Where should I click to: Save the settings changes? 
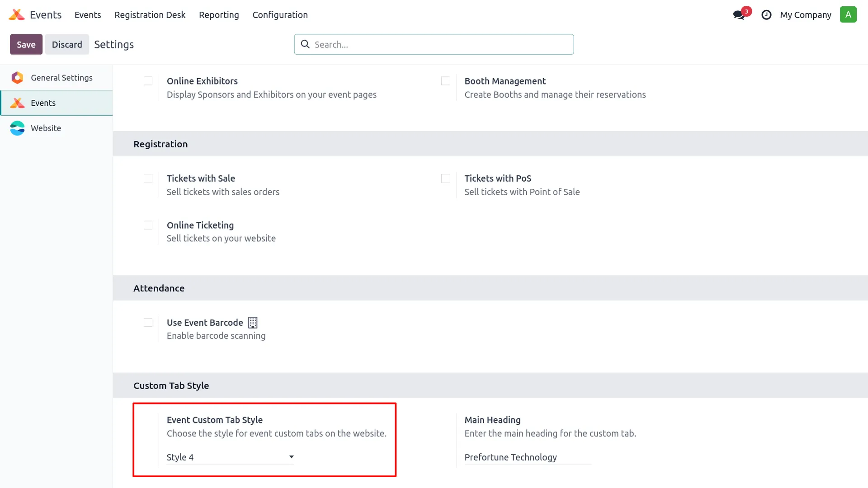click(x=26, y=44)
